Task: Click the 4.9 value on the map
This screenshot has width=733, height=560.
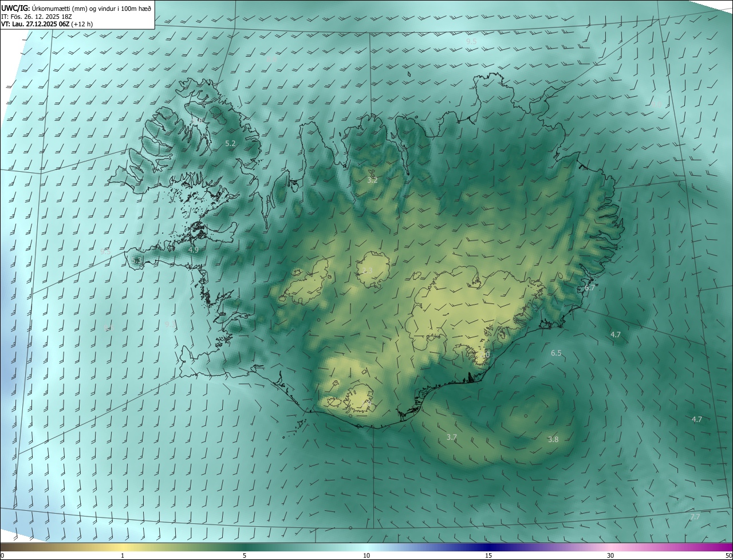Action: 194,250
